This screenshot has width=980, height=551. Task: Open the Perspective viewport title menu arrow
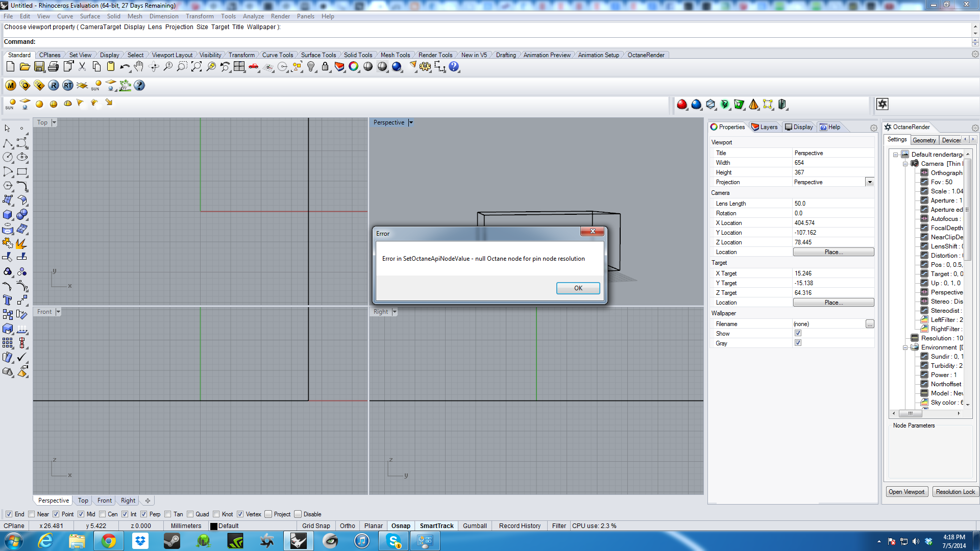(411, 122)
